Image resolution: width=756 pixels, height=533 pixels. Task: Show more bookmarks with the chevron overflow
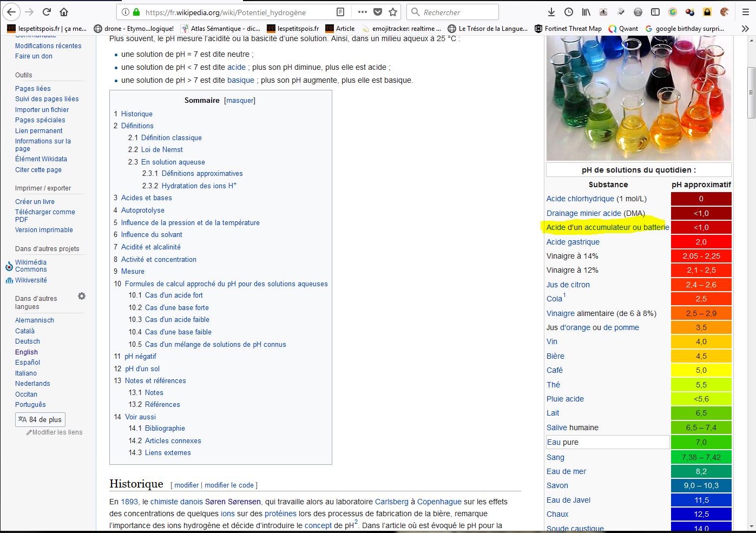click(745, 29)
